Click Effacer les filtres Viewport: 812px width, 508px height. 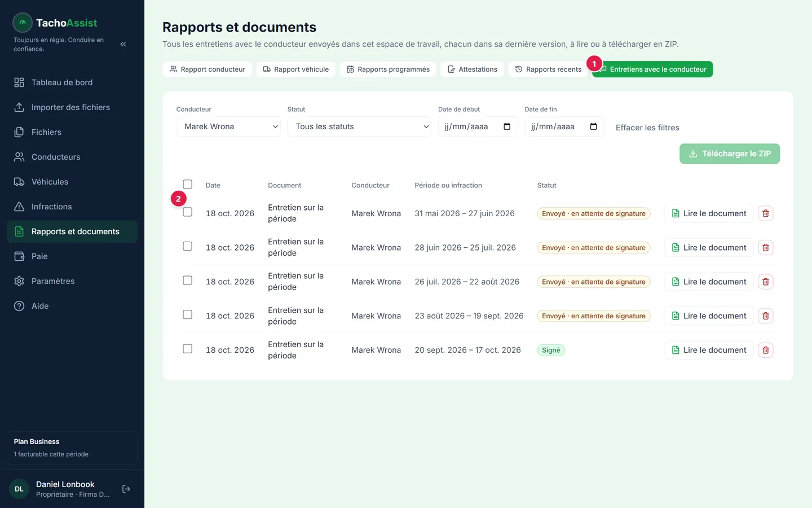(x=647, y=128)
